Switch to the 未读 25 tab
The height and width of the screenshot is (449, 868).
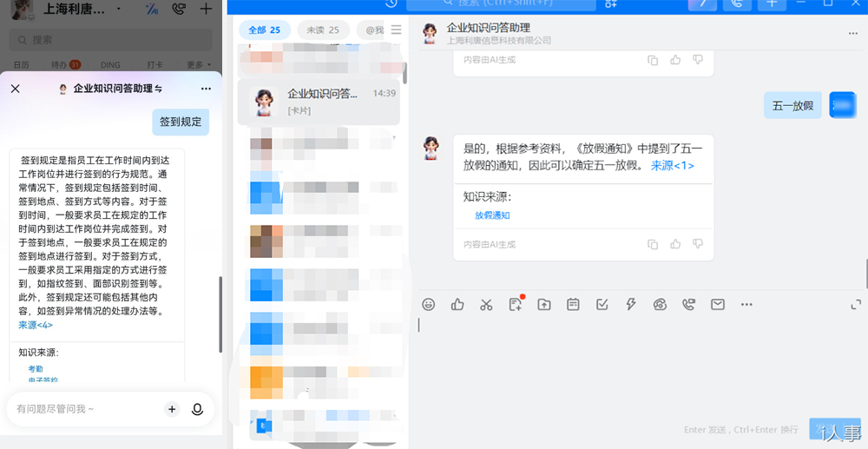[x=321, y=30]
